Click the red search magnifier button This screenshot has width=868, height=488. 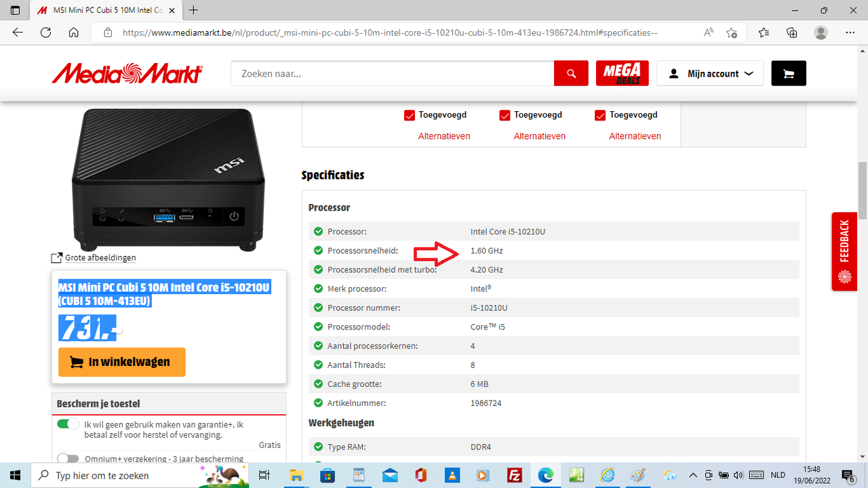tap(571, 73)
